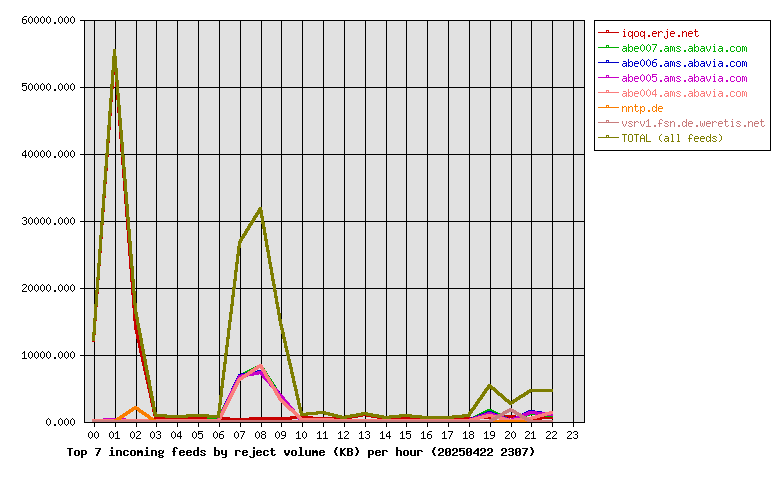Viewport: 780px width, 480px height.
Task: Click the nntp.de legend label
Action: [642, 108]
